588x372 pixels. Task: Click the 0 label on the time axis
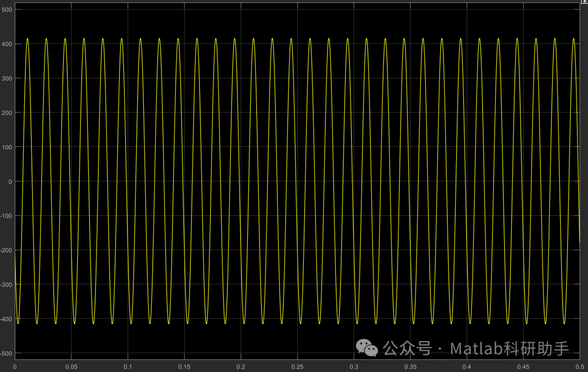click(15, 367)
